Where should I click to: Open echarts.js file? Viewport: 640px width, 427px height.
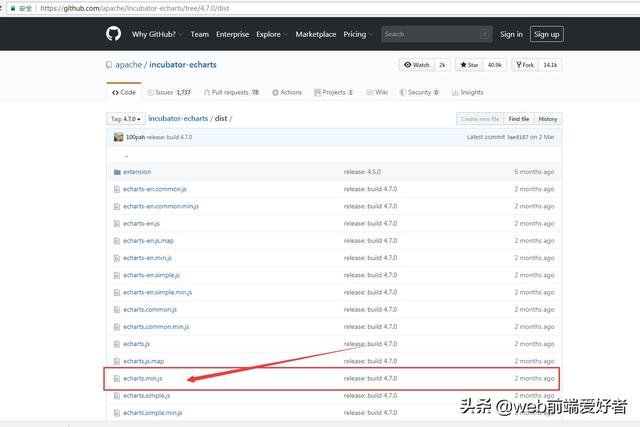[x=136, y=344]
